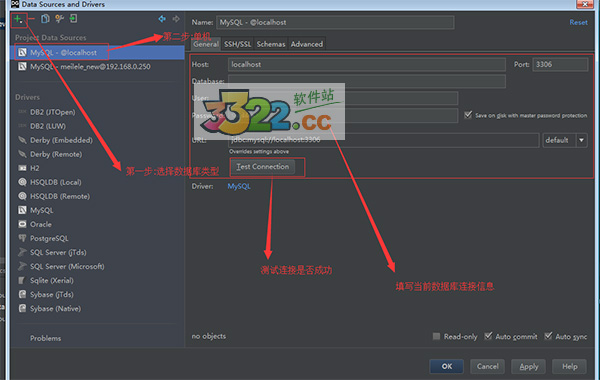The height and width of the screenshot is (380, 600).
Task: Go back with the blue left arrow
Action: 162,19
